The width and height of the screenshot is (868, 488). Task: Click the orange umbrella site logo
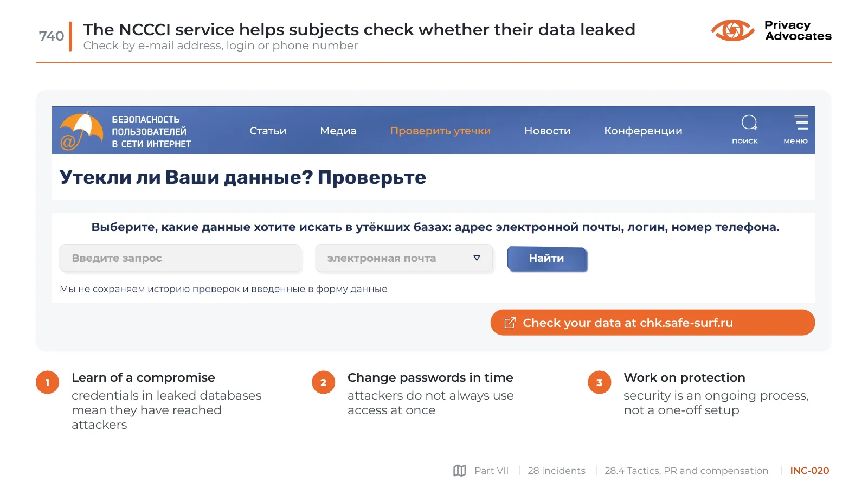click(x=81, y=131)
